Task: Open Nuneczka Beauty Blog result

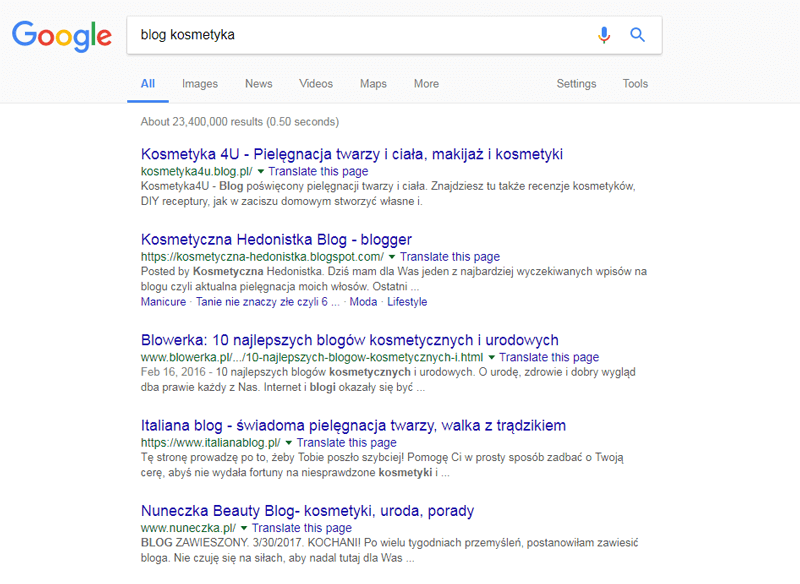Action: click(307, 511)
